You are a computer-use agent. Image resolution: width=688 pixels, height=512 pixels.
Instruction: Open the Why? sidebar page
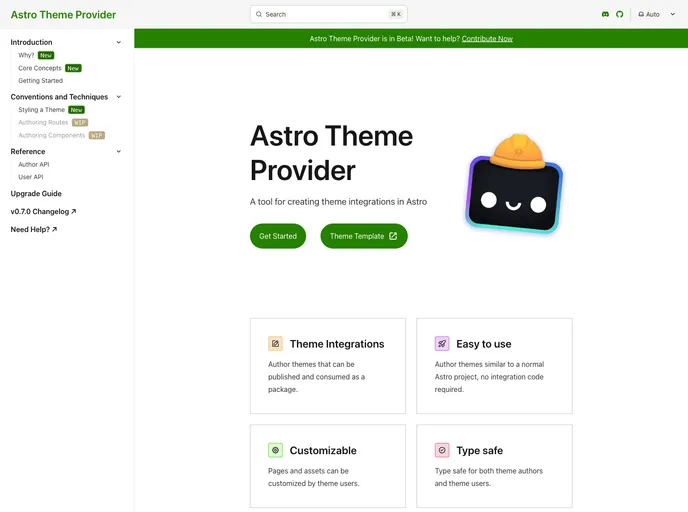26,55
